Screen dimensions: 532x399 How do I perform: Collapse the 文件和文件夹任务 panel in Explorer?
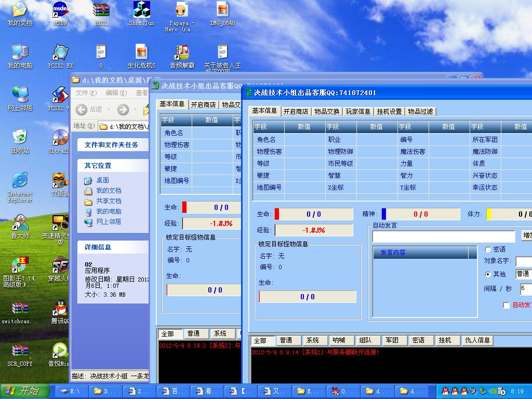coord(113,145)
